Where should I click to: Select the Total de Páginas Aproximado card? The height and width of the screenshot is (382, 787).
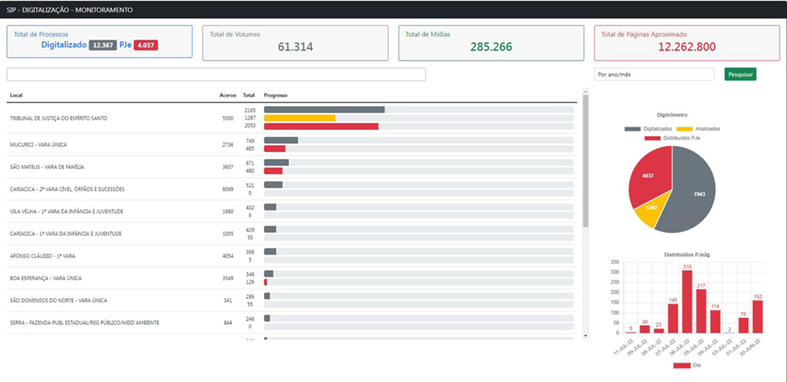(x=687, y=43)
